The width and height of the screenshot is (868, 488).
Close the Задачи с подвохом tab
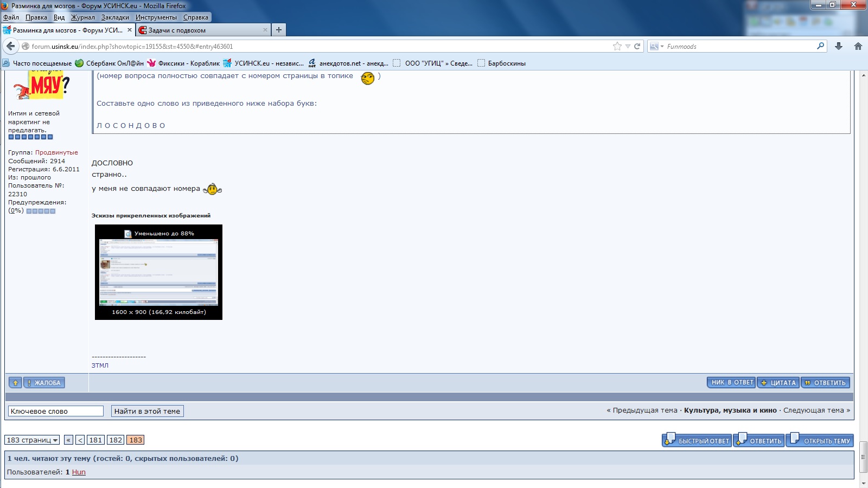pos(265,30)
